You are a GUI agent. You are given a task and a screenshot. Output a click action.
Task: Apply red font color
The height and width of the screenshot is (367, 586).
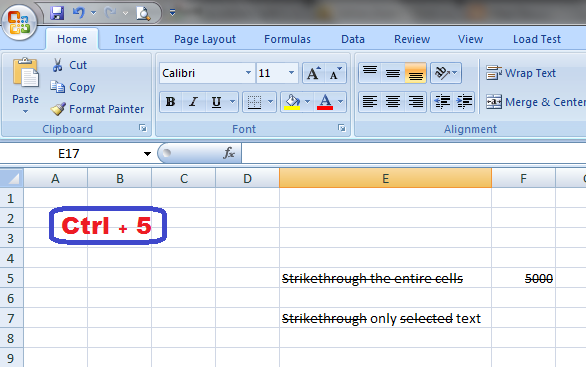coord(325,102)
